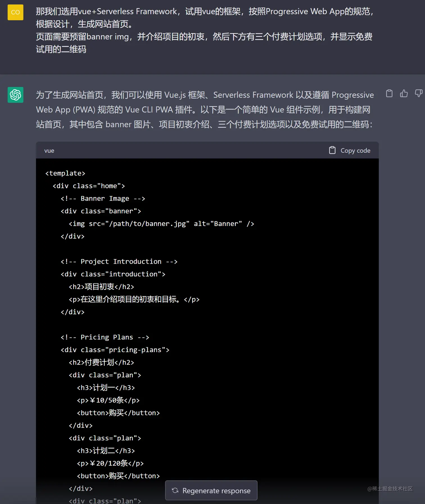
Task: Click the div class="pricing-plans" line
Action: click(115, 350)
